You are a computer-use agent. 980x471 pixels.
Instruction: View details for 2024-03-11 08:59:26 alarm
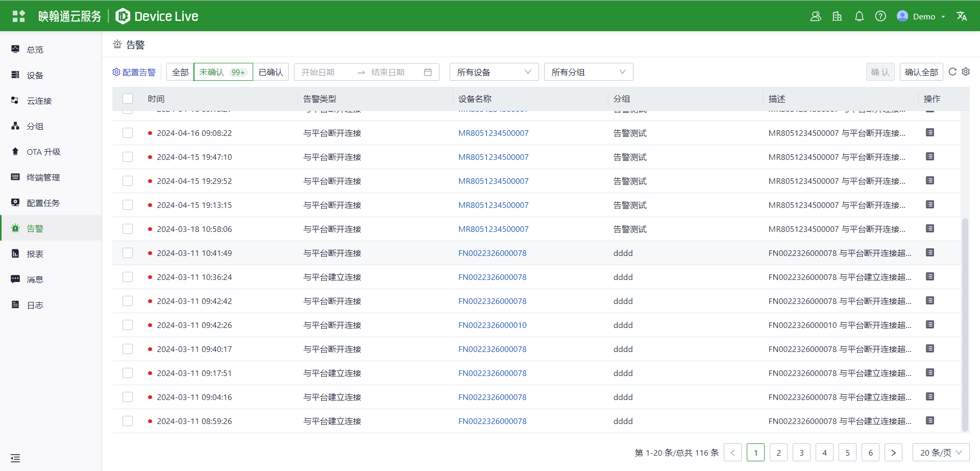(930, 420)
